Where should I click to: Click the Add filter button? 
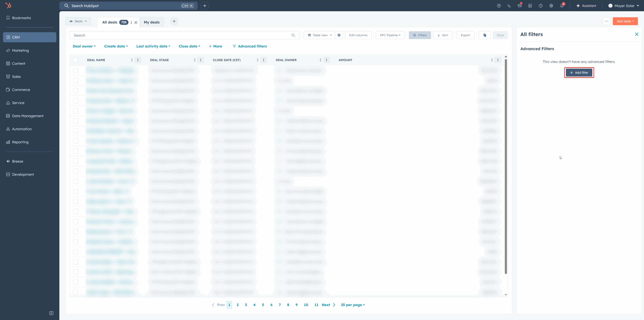tap(579, 73)
